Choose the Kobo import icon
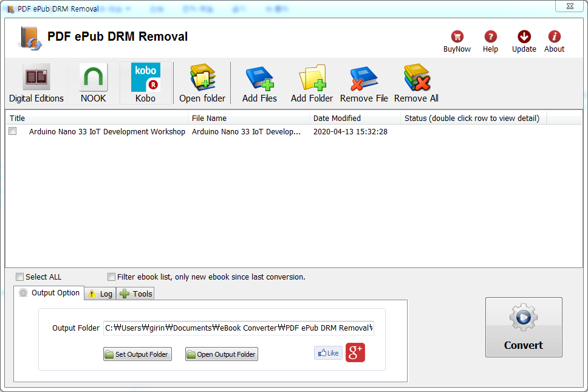This screenshot has width=588, height=392. 146,83
